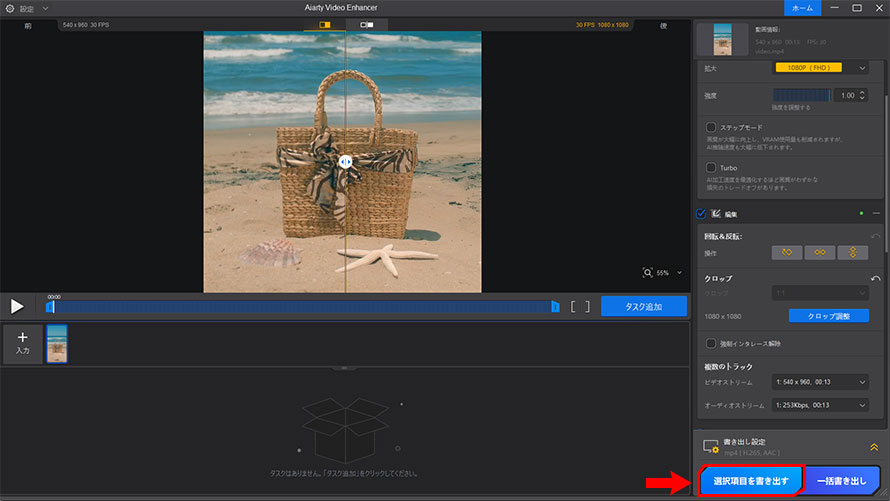Viewport: 890px width, 501px height.
Task: Click 選択項目を書き出す export button
Action: [751, 481]
